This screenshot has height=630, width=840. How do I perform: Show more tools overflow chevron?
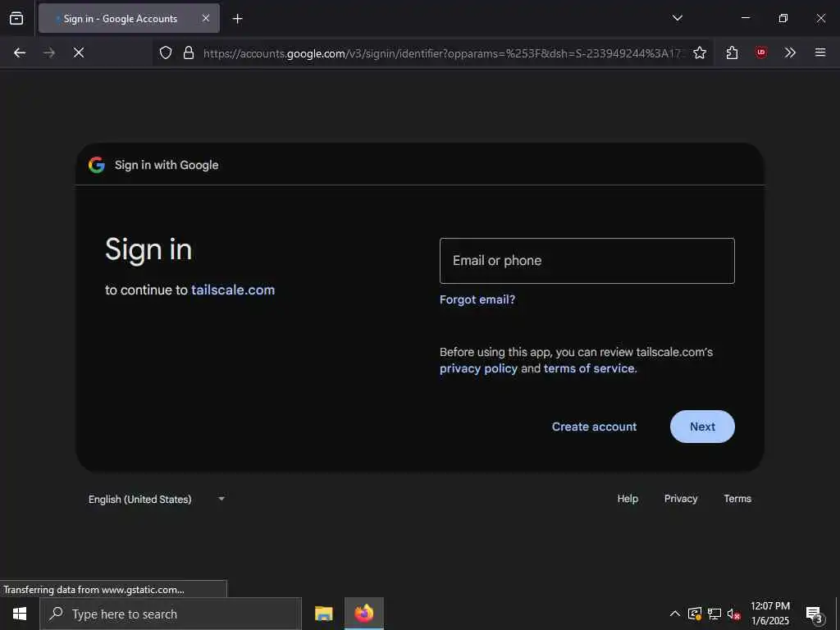(x=790, y=52)
